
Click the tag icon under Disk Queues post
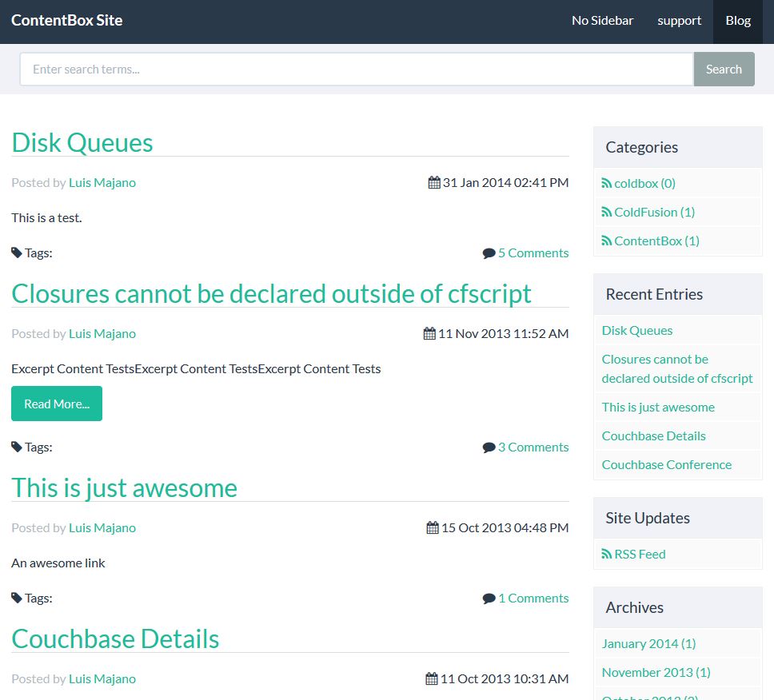17,253
